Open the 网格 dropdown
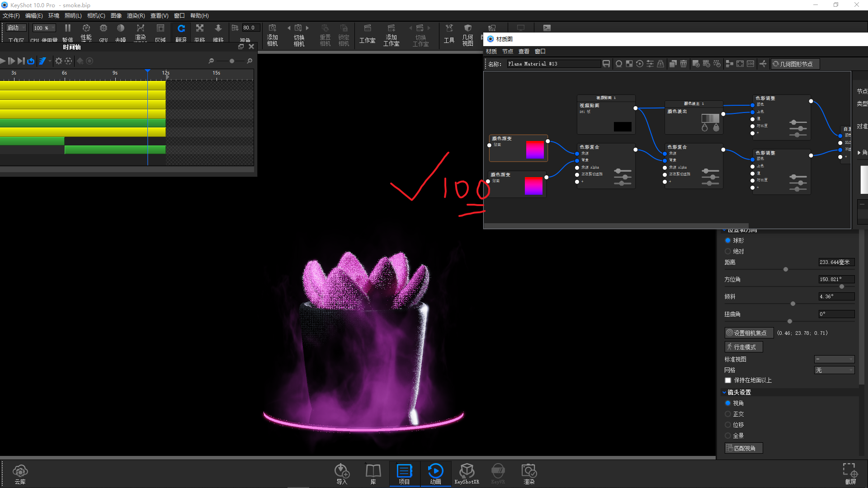The image size is (868, 488). click(834, 370)
